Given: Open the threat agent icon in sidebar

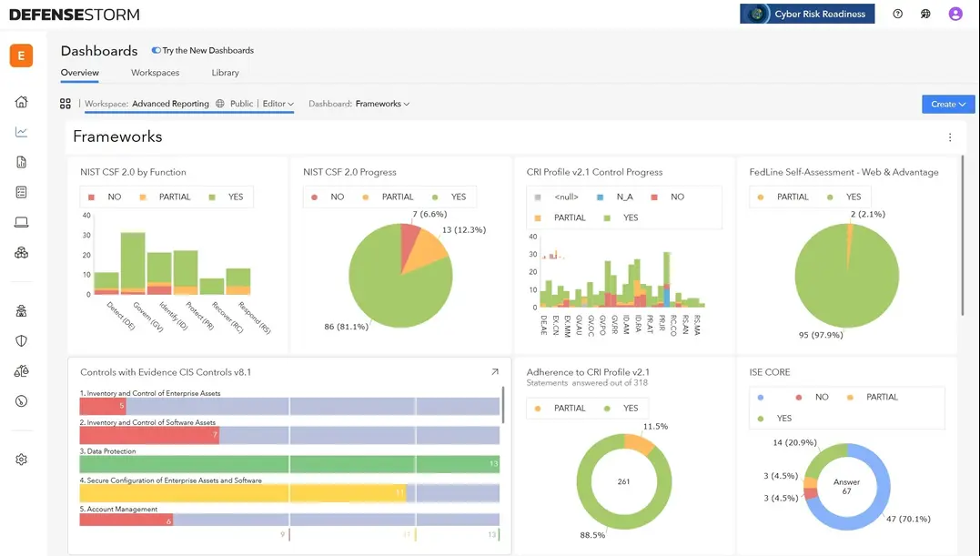Looking at the screenshot, I should click(21, 311).
